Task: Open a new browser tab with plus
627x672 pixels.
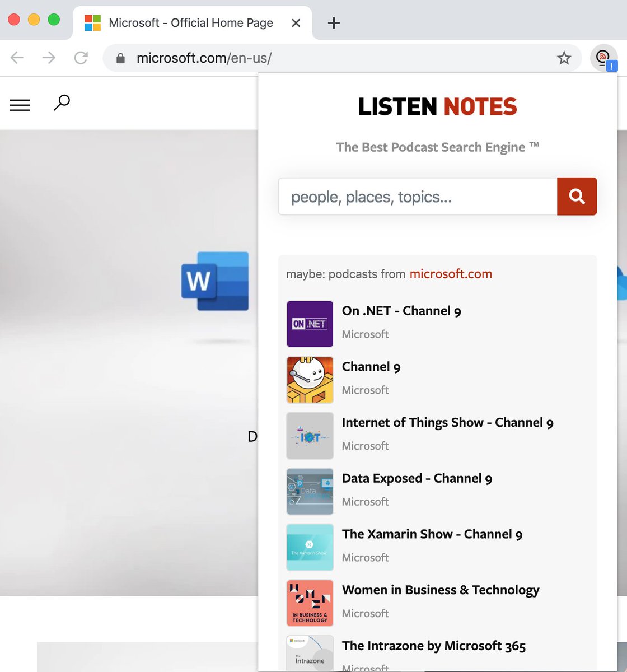Action: point(334,23)
